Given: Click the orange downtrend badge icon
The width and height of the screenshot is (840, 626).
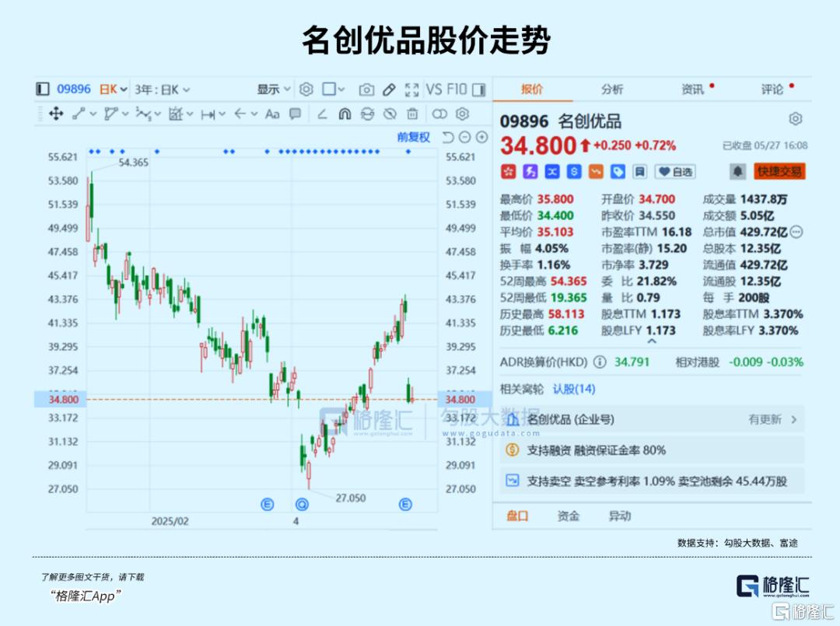Looking at the screenshot, I should point(596,171).
